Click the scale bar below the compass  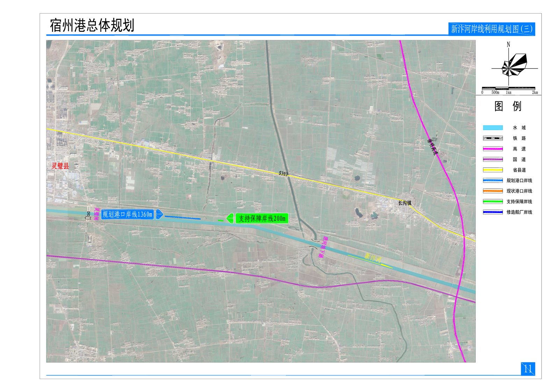coord(509,88)
